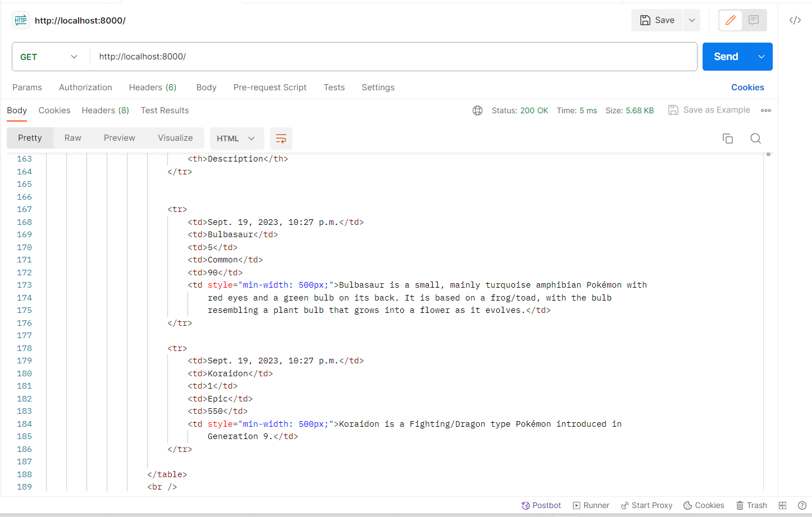The image size is (812, 517).
Task: Open Trash from the status bar
Action: point(751,505)
